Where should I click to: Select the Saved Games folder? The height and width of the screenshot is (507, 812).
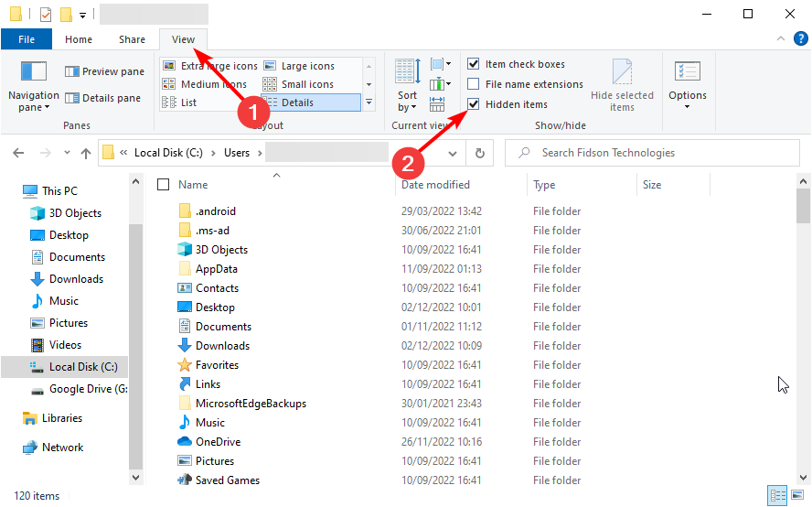pos(228,480)
